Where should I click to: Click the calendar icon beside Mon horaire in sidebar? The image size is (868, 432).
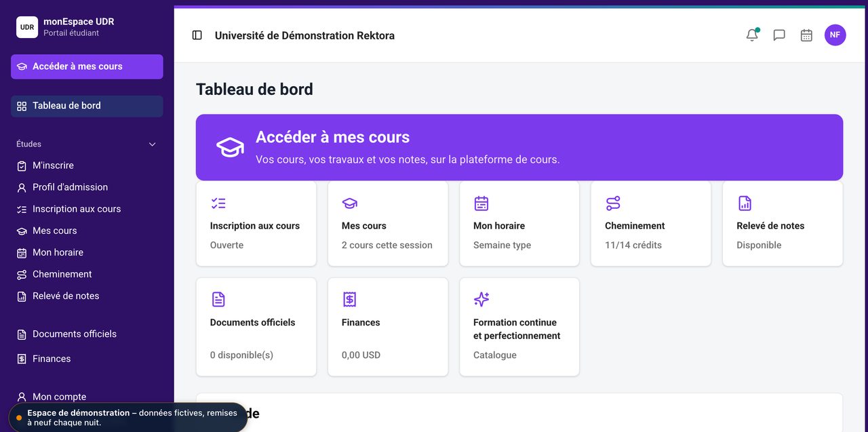pyautogui.click(x=22, y=252)
